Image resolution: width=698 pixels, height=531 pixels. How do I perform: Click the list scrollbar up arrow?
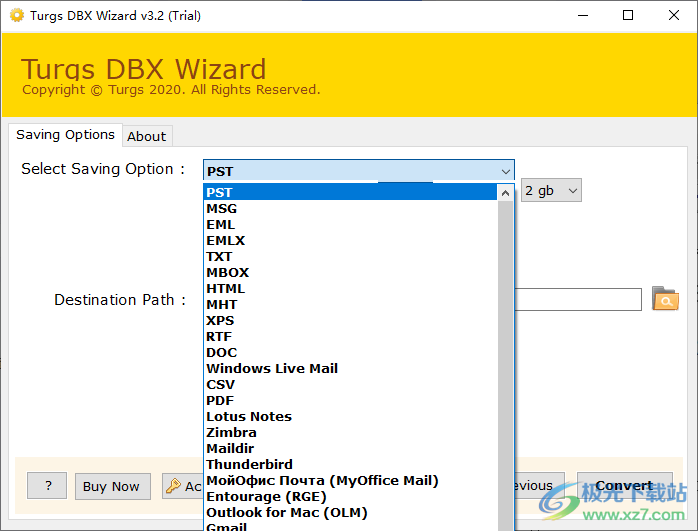505,193
